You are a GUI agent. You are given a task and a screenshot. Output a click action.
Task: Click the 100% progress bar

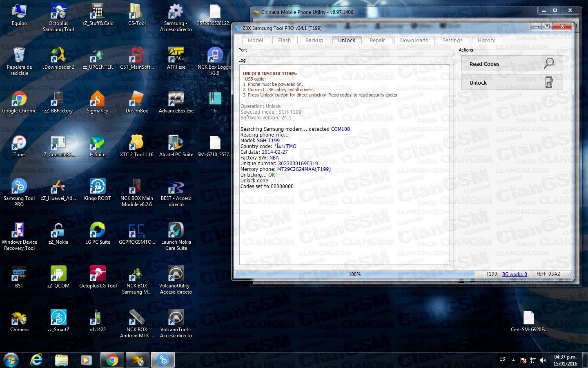coord(354,274)
